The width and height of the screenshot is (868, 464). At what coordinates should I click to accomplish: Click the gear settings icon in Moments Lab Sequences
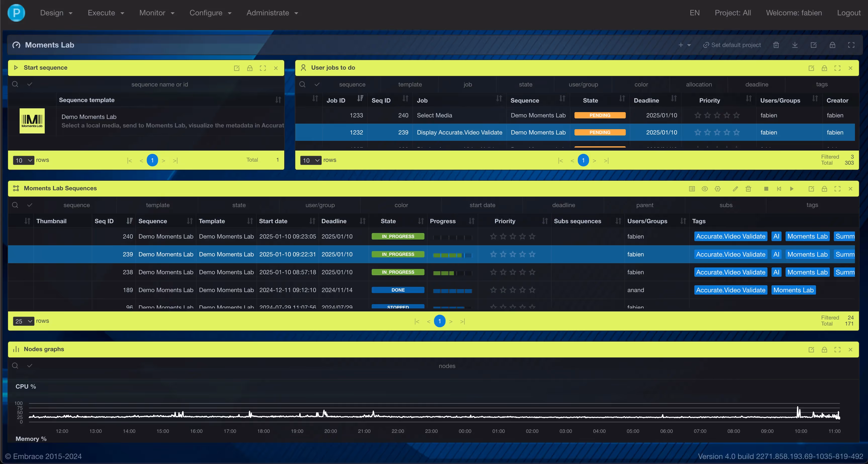click(718, 189)
